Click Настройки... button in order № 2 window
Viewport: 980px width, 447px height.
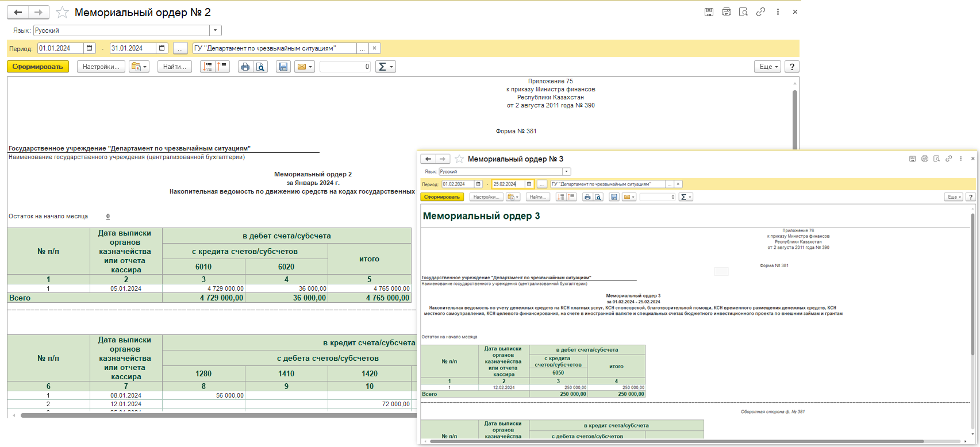tap(101, 67)
